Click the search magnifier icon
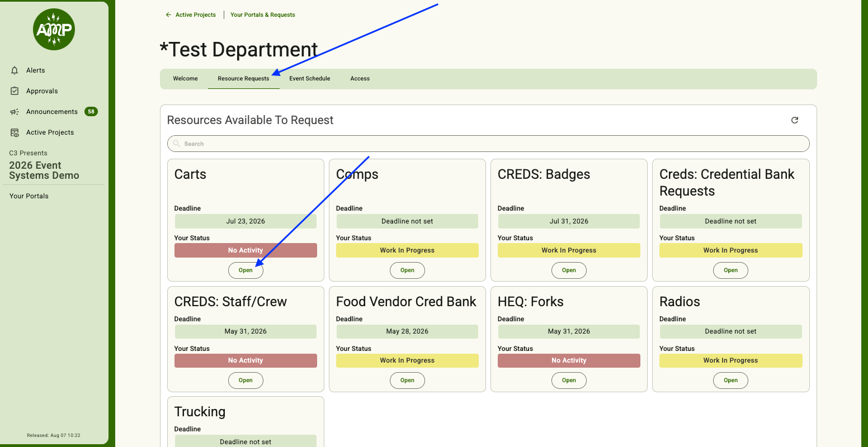The width and height of the screenshot is (868, 447). point(177,144)
